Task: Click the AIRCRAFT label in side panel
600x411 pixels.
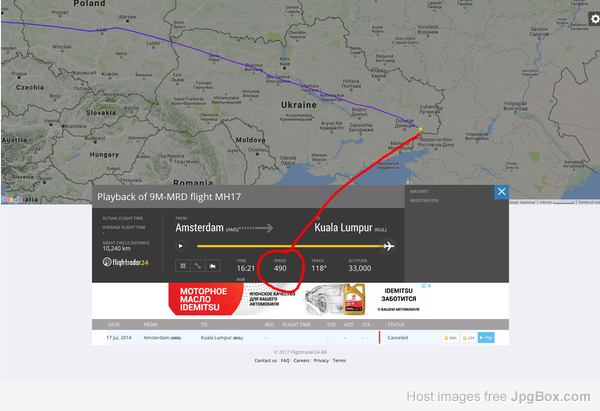Action: click(419, 191)
